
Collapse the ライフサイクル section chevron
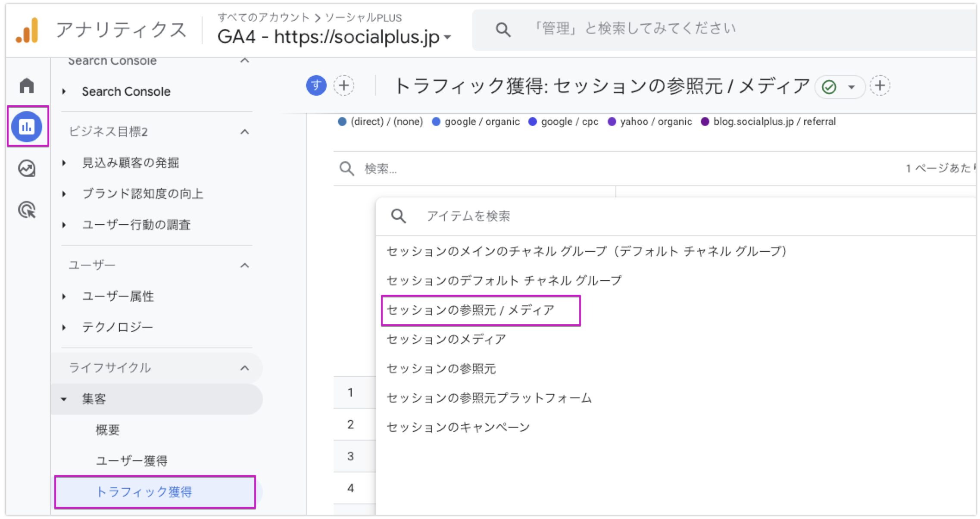pyautogui.click(x=245, y=368)
